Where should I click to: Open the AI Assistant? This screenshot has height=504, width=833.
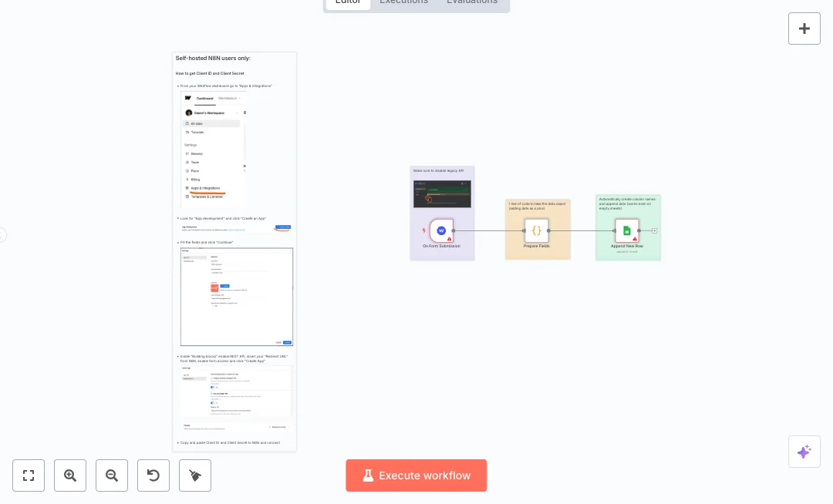coord(804,452)
